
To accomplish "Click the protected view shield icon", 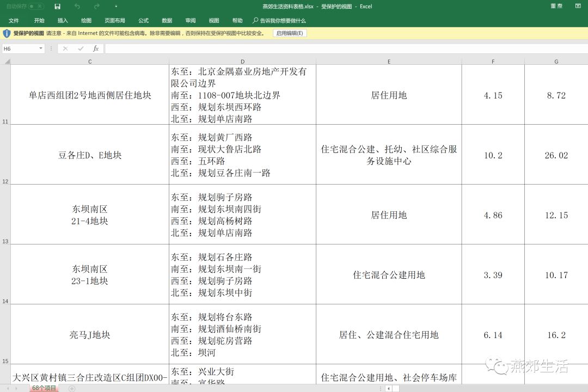I will (x=7, y=33).
